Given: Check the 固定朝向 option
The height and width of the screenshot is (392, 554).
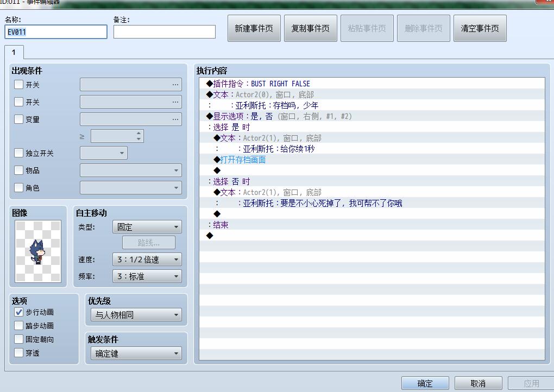Looking at the screenshot, I should point(18,339).
